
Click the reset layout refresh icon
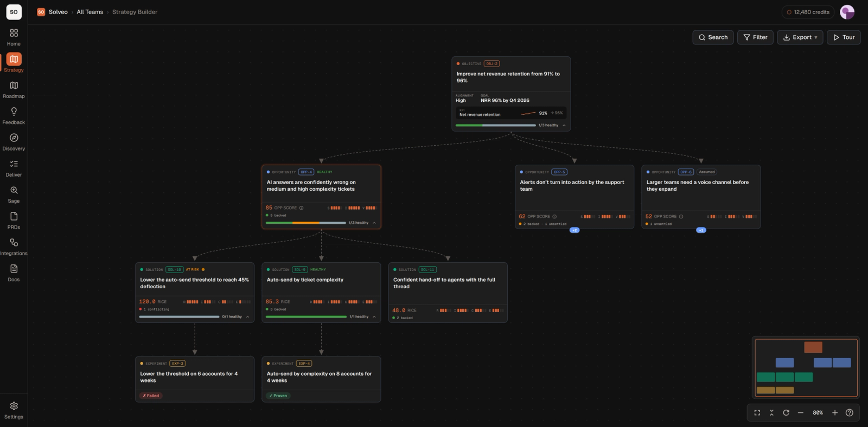(786, 413)
